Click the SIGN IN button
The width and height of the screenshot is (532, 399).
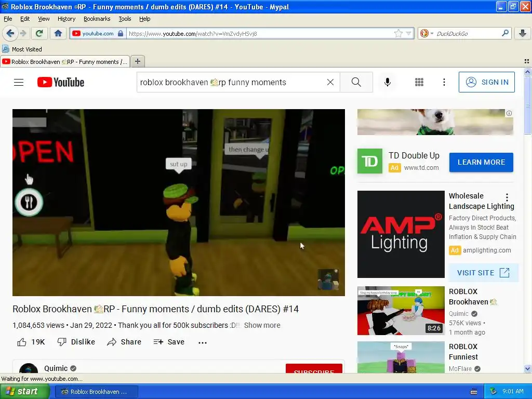point(486,82)
